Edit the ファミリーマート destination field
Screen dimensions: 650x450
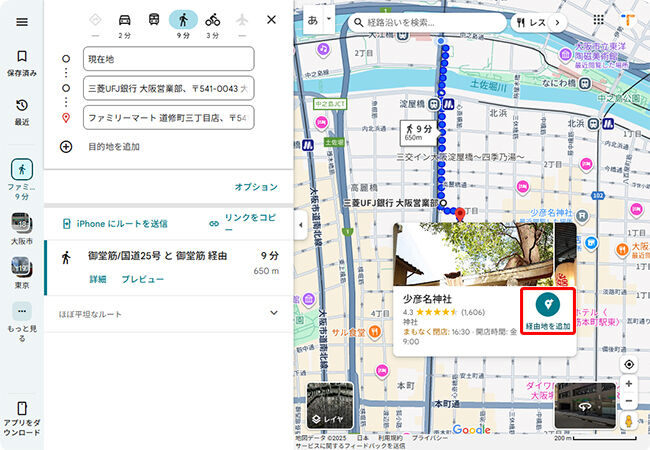pos(169,118)
